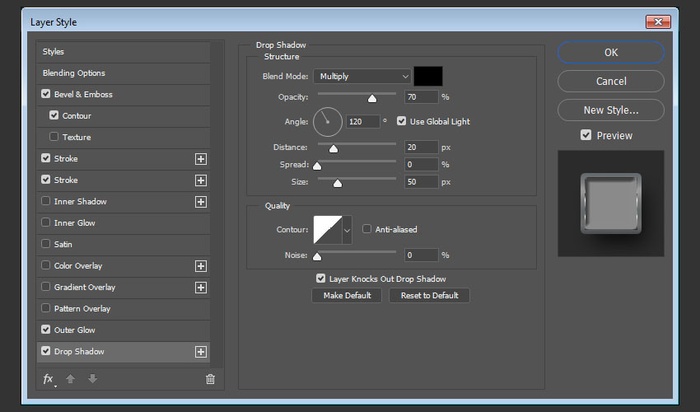Click the move effect up arrow
This screenshot has width=700, height=412.
coord(70,379)
